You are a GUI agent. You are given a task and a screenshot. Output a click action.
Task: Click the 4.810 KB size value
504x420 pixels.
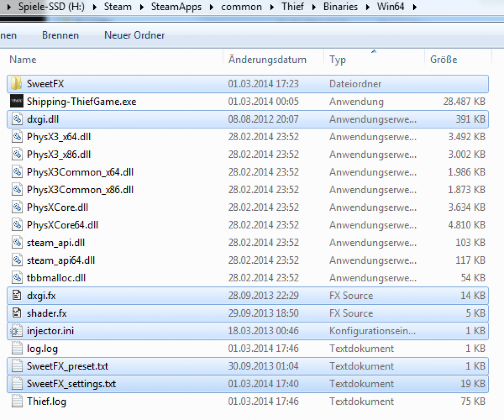pyautogui.click(x=467, y=225)
